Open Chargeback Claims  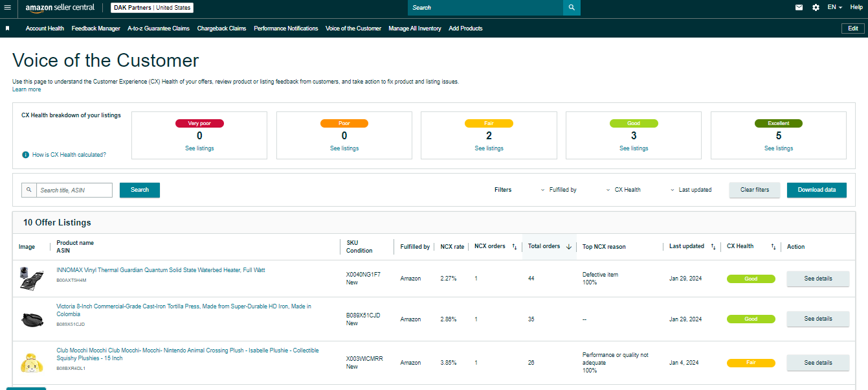[x=221, y=29]
